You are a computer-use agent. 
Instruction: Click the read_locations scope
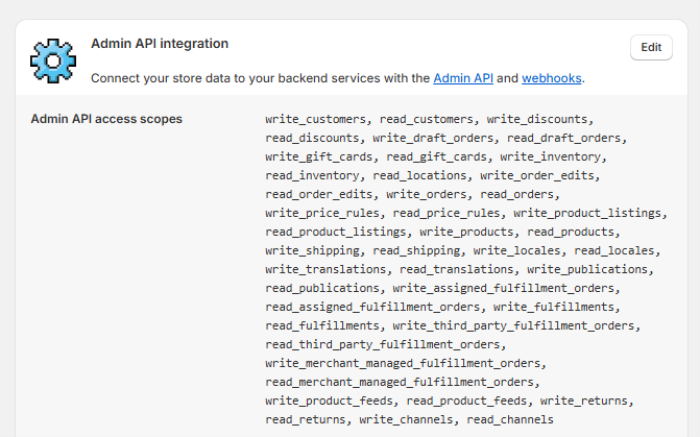[419, 176]
